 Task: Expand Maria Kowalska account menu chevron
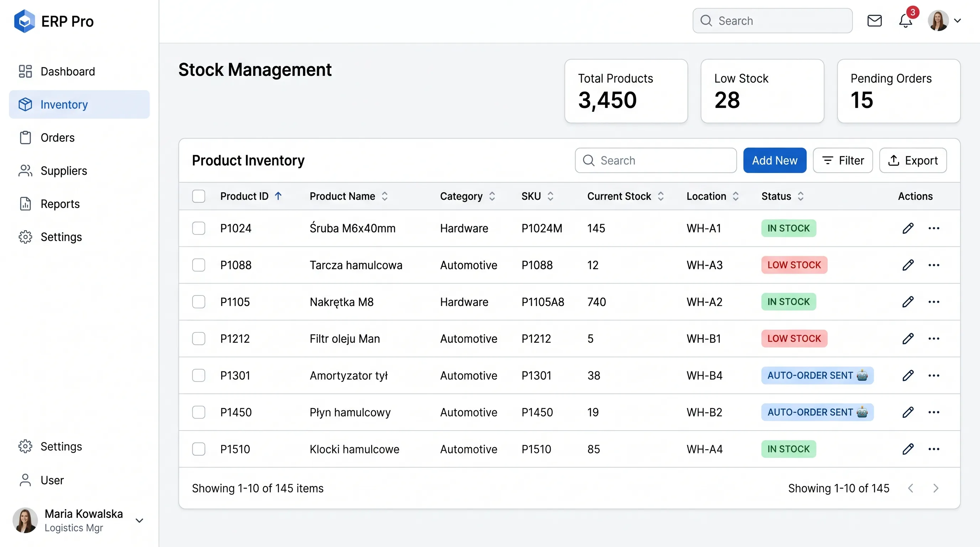coord(139,520)
